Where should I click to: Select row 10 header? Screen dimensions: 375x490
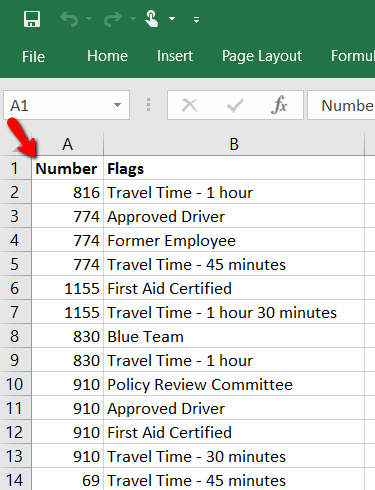tap(16, 384)
